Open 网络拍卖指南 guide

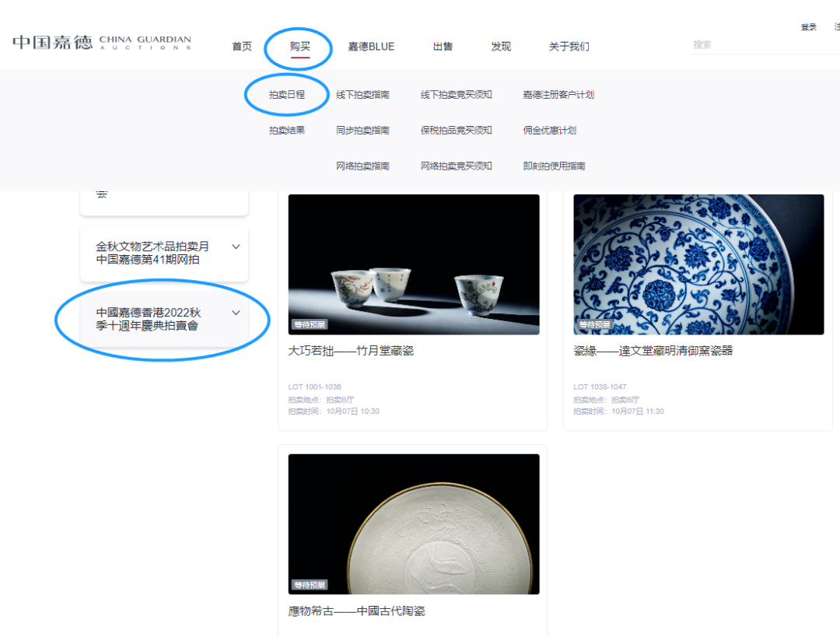pyautogui.click(x=362, y=166)
